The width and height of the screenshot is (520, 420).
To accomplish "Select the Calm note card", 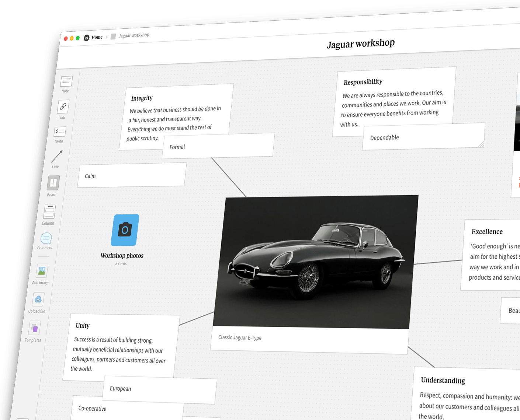I will (x=132, y=175).
